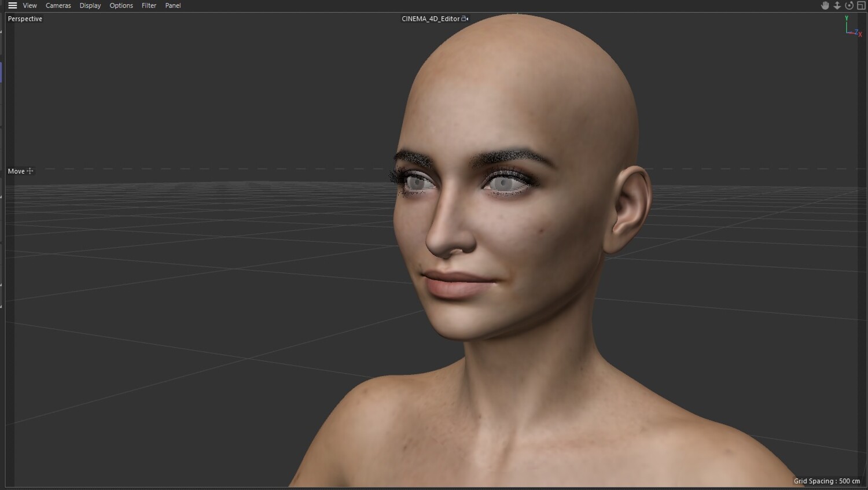
Task: Open the Options menu
Action: click(x=121, y=5)
